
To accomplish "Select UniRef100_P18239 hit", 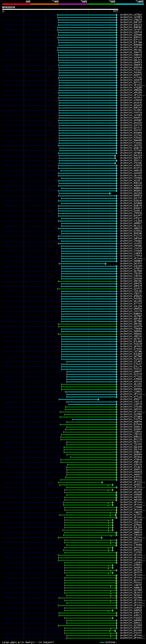I will point(131,359).
